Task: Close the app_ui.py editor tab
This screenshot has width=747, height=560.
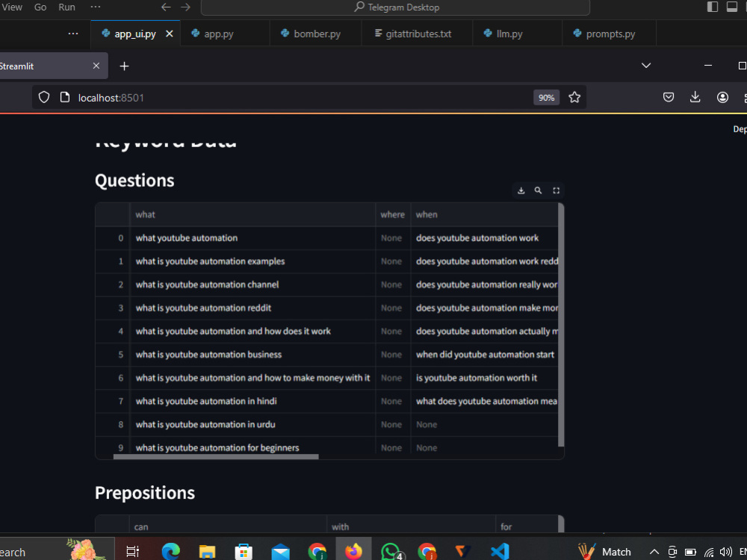Action: 169,34
